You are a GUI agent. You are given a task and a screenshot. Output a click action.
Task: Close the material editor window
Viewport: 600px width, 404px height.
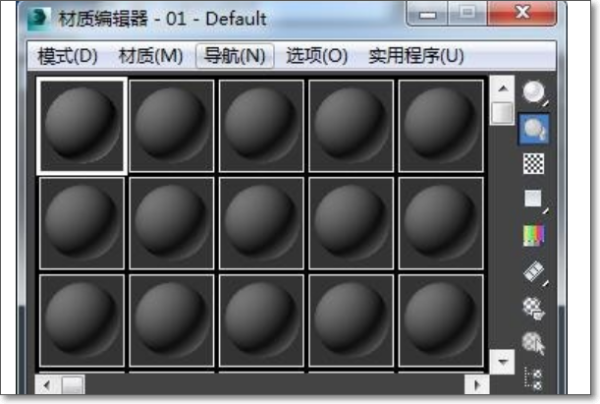522,13
